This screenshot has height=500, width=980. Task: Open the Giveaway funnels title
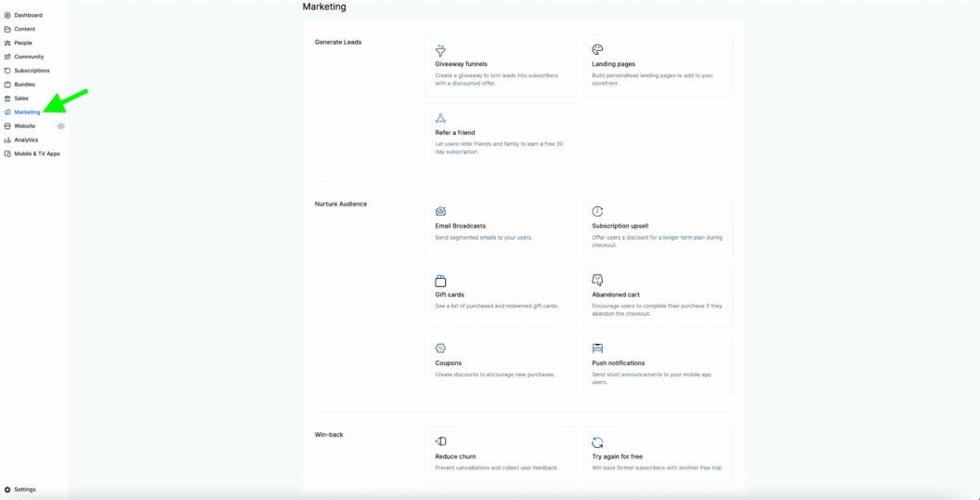[462, 64]
